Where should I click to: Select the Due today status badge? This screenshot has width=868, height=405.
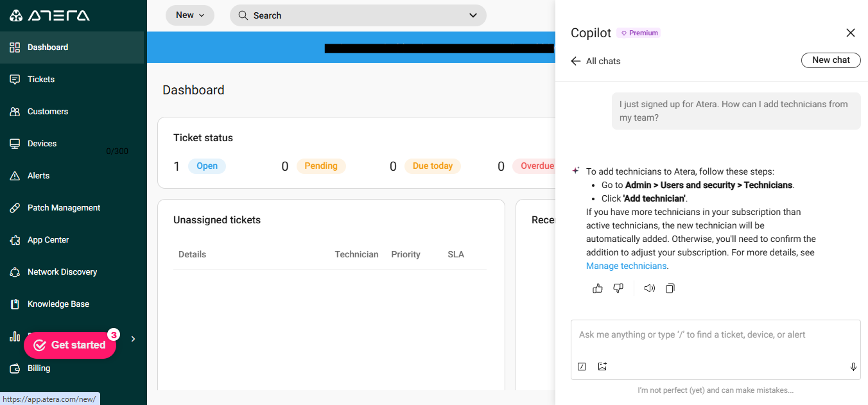click(x=433, y=166)
